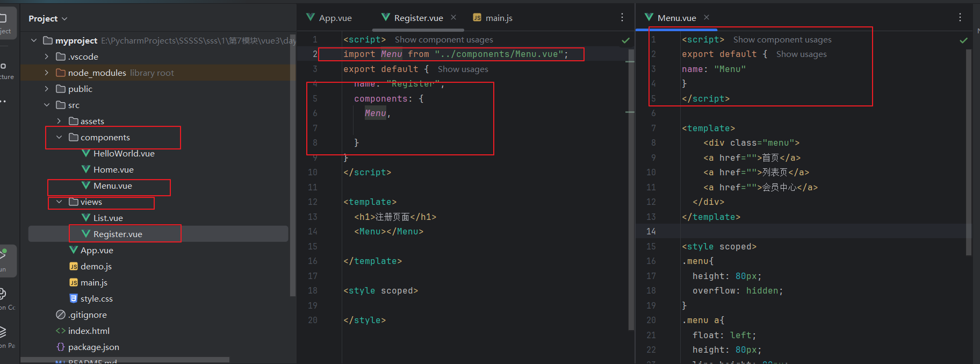Click the Vue icon beside Register.vue in tree

pos(86,234)
